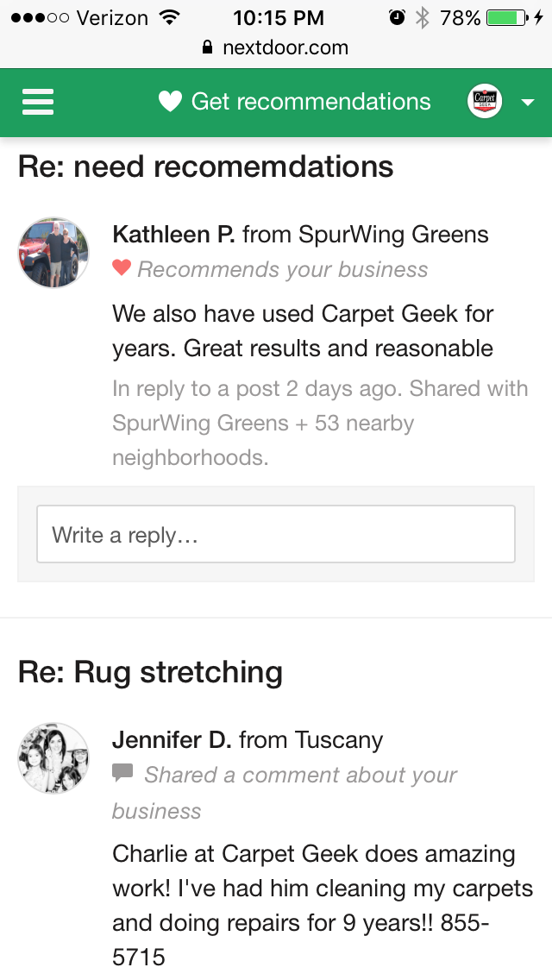Click the Write a reply field
This screenshot has height=980, width=552.
tap(276, 534)
